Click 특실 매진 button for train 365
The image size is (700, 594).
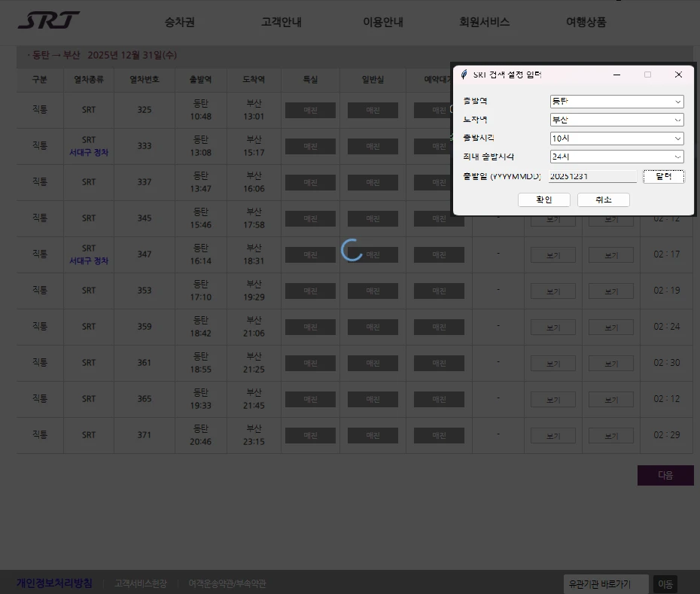point(310,399)
